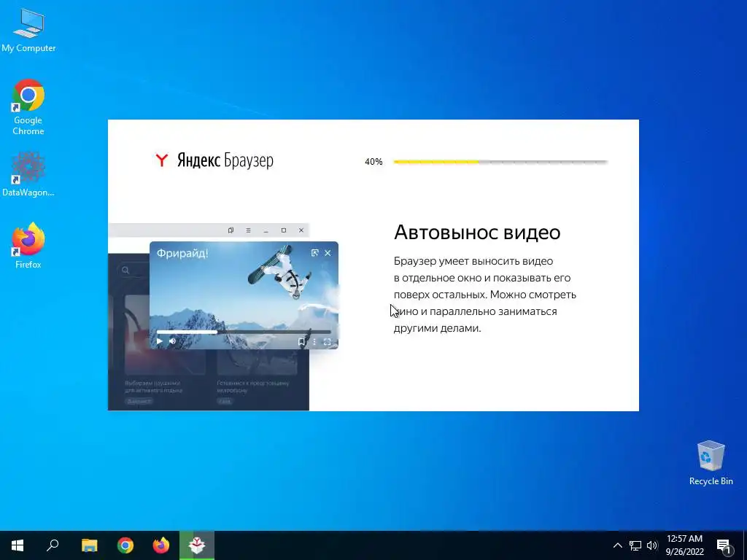Click the Фрирайд! video title
Viewport: 747px width, 560px height.
tap(182, 253)
